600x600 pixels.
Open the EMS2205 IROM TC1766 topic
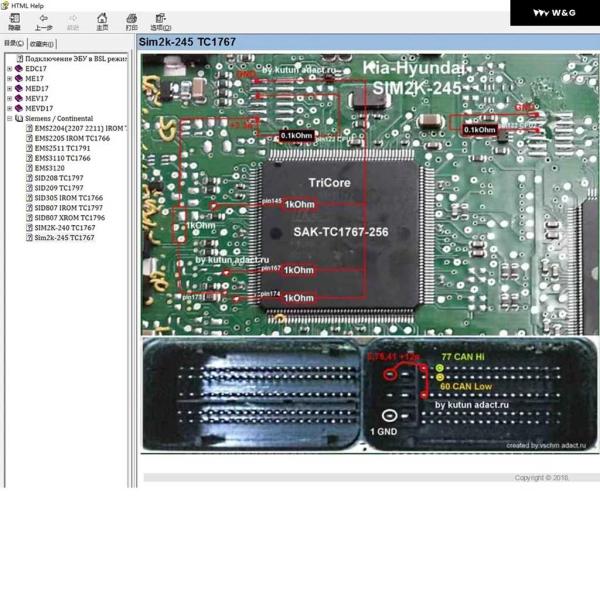(72, 138)
